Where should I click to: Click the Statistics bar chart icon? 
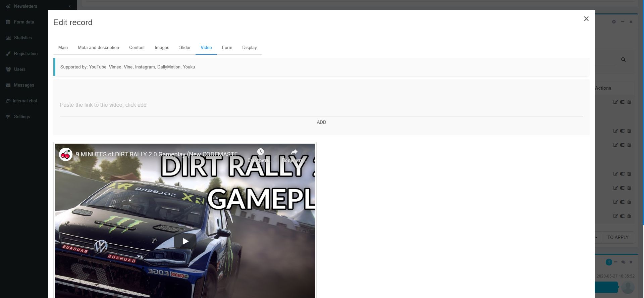(x=8, y=38)
